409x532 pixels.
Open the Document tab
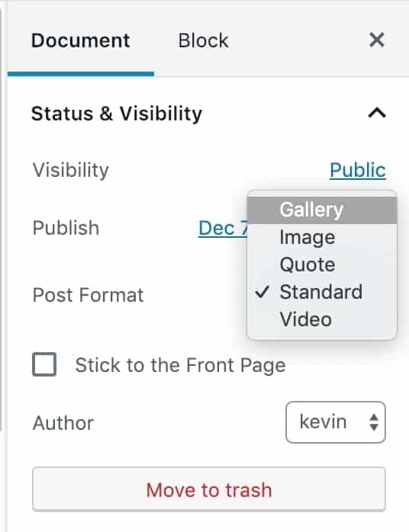pos(81,40)
